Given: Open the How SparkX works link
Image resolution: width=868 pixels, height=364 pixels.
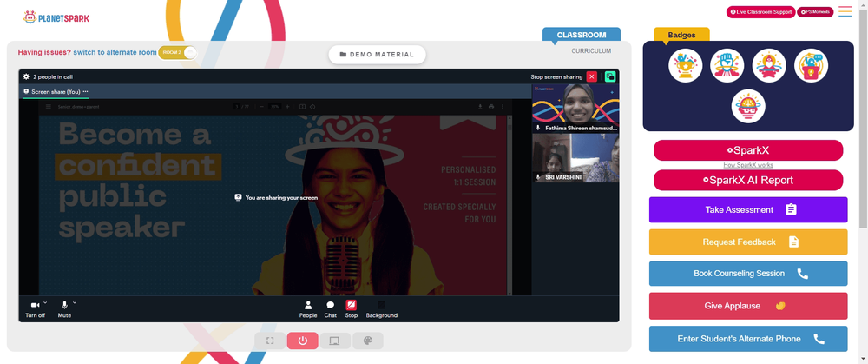Looking at the screenshot, I should coord(748,165).
